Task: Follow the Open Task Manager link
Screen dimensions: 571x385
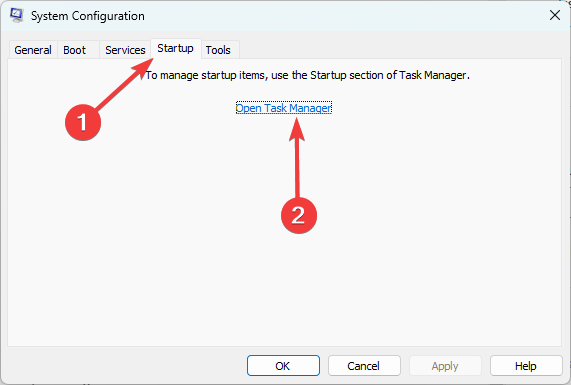Action: [x=284, y=108]
